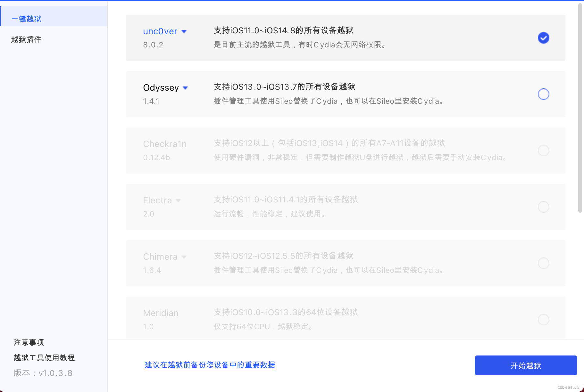584x392 pixels.
Task: Click the Checkra1n A7-A11 support heading
Action: pos(329,143)
